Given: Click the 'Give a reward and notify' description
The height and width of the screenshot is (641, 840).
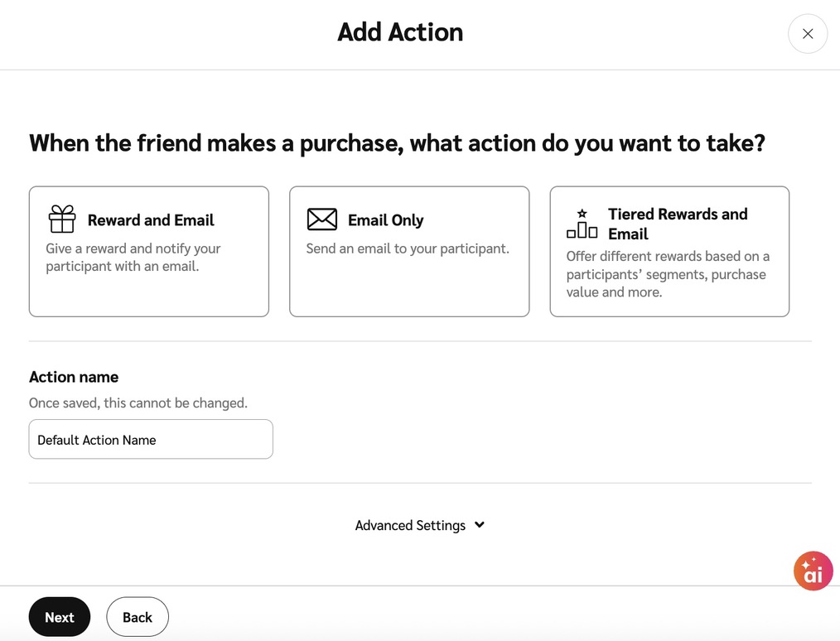Looking at the screenshot, I should tap(133, 258).
